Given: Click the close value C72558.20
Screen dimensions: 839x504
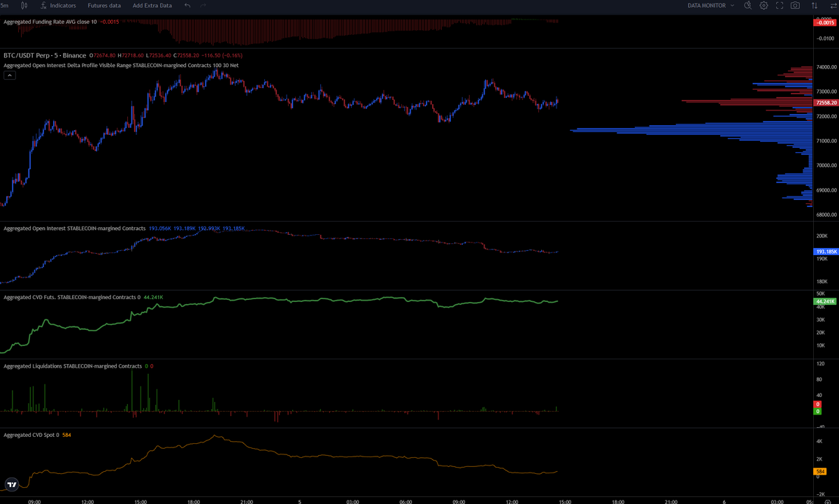Looking at the screenshot, I should [x=185, y=55].
